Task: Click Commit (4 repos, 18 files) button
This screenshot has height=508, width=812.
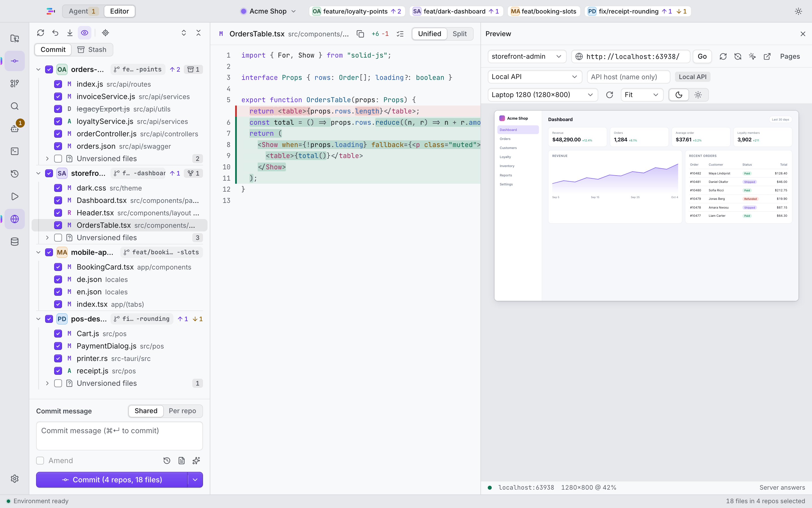Action: [x=112, y=480]
